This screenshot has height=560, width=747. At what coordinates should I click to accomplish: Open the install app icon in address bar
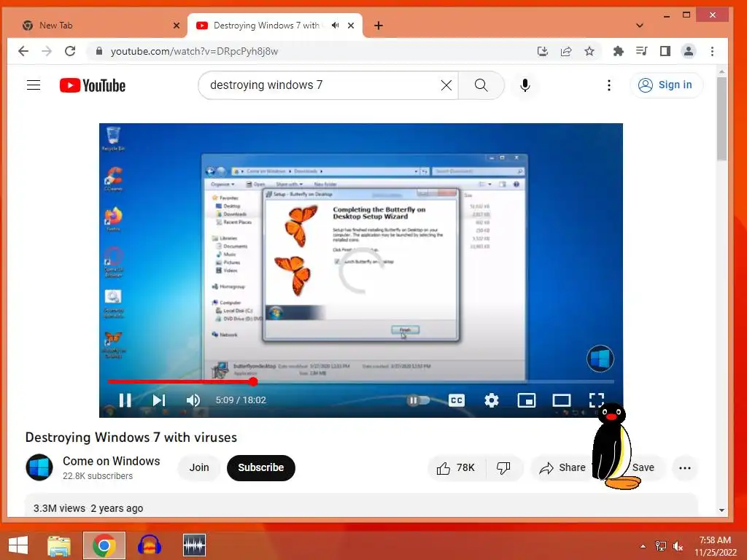[x=542, y=51]
